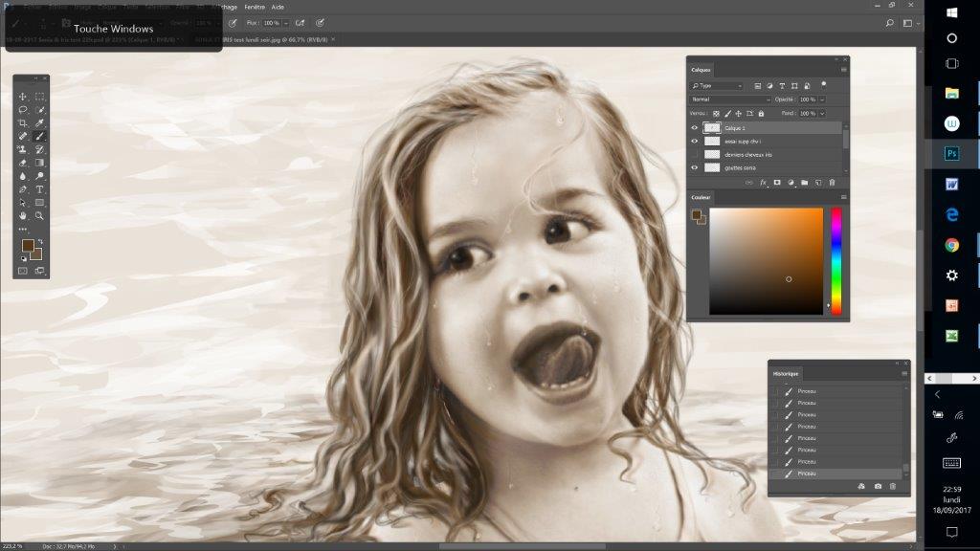Screen dimensions: 980x551
Task: Open the Fenêtre menu
Action: click(x=254, y=7)
